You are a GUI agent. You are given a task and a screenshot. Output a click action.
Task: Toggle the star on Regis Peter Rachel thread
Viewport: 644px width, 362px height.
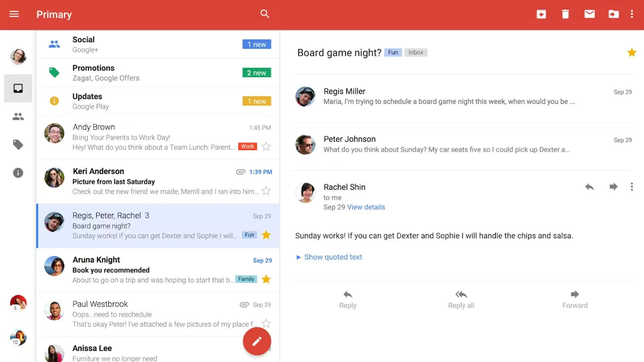[x=267, y=235]
